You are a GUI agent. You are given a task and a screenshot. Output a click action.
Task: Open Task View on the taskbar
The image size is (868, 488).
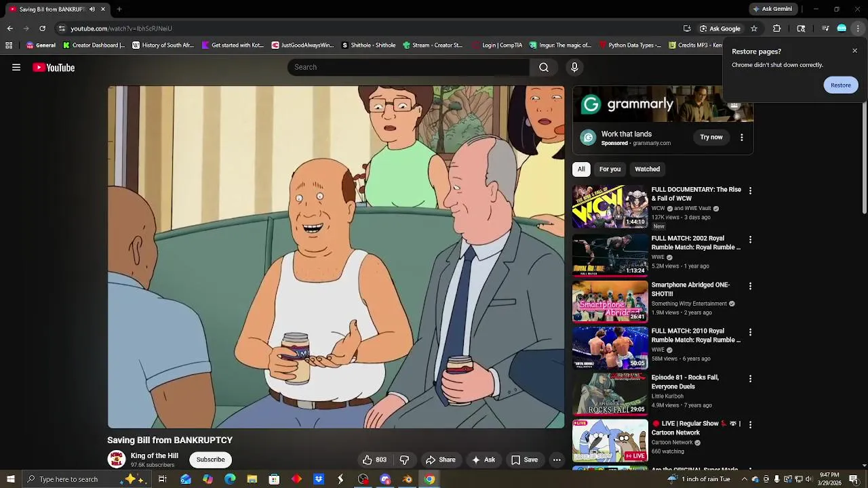(x=163, y=479)
